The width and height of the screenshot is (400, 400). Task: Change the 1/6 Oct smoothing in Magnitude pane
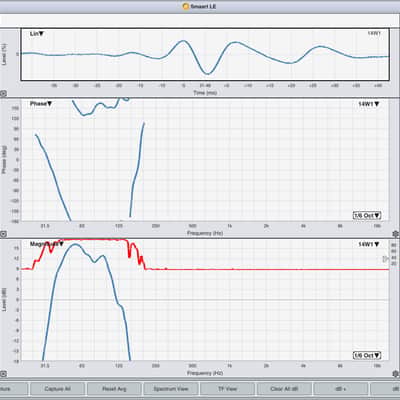tap(367, 356)
